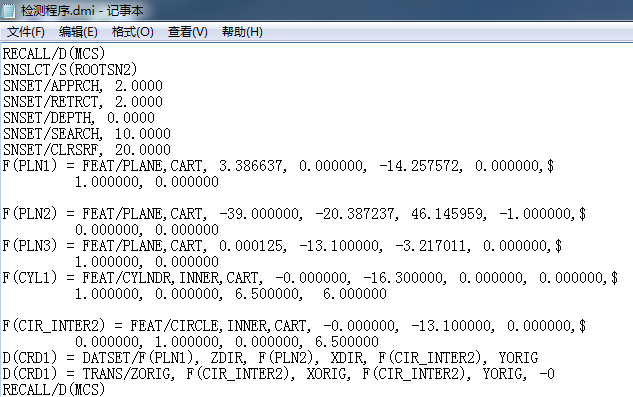Click on the SNSET/APPRCH value 2.0000

139,86
